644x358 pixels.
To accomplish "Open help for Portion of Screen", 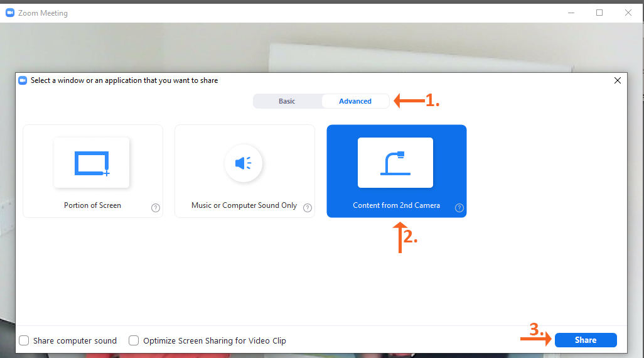I will click(x=156, y=208).
